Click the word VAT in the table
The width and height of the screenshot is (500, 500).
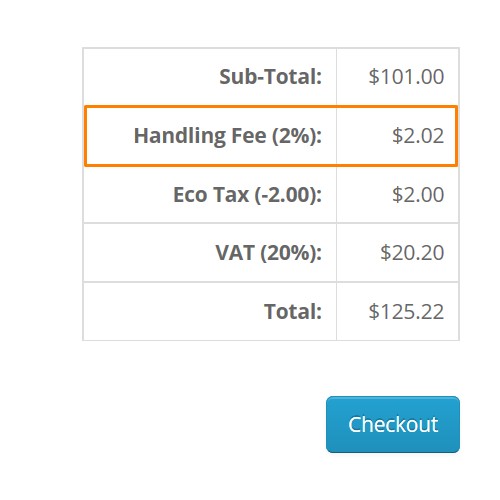(235, 253)
